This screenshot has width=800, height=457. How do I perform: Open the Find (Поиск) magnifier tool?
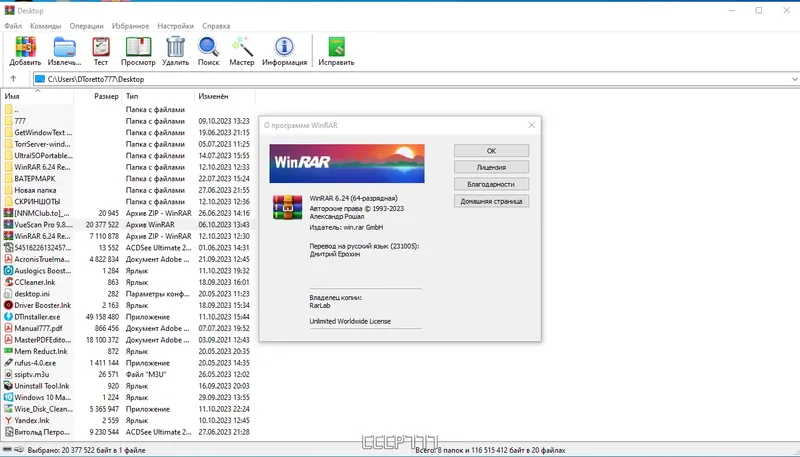pos(208,47)
